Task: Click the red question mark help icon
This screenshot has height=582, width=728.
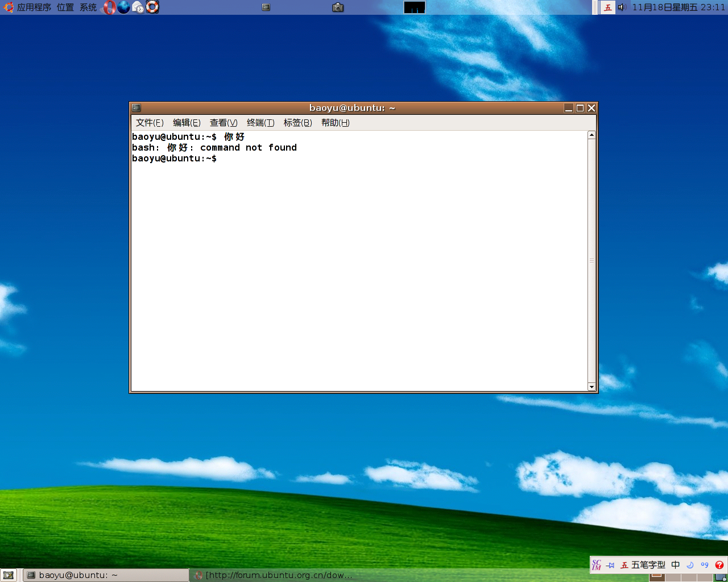Action: coord(719,565)
